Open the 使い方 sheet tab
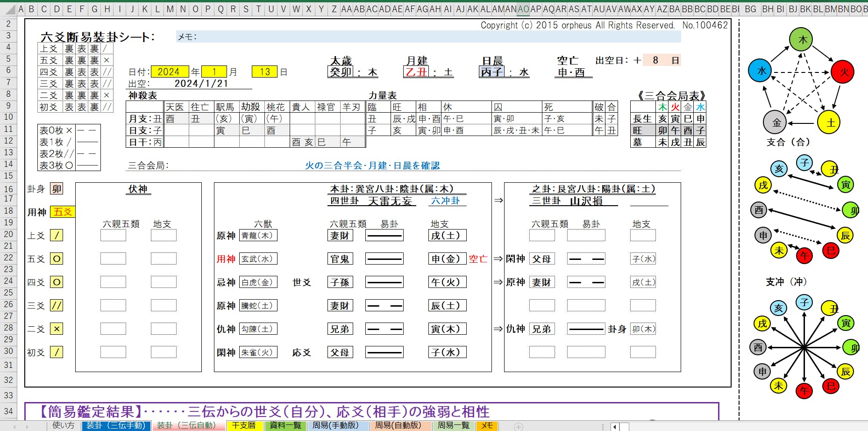 point(64,425)
